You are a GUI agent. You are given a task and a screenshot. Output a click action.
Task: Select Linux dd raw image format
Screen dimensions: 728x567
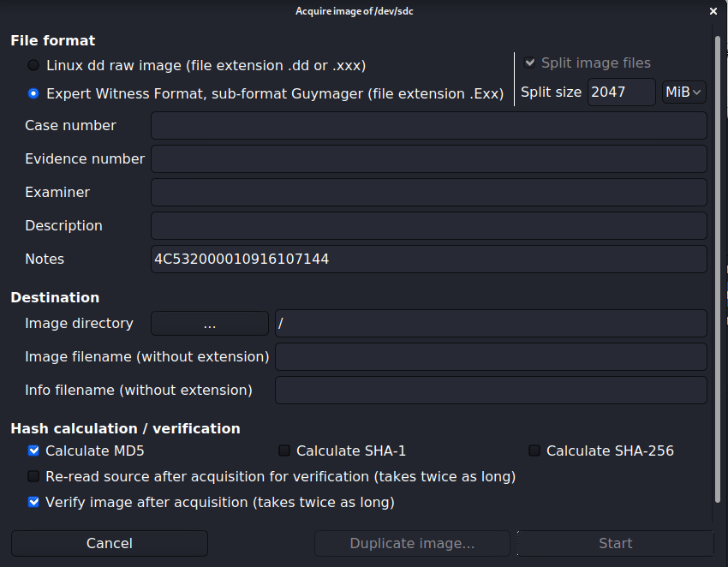[33, 65]
